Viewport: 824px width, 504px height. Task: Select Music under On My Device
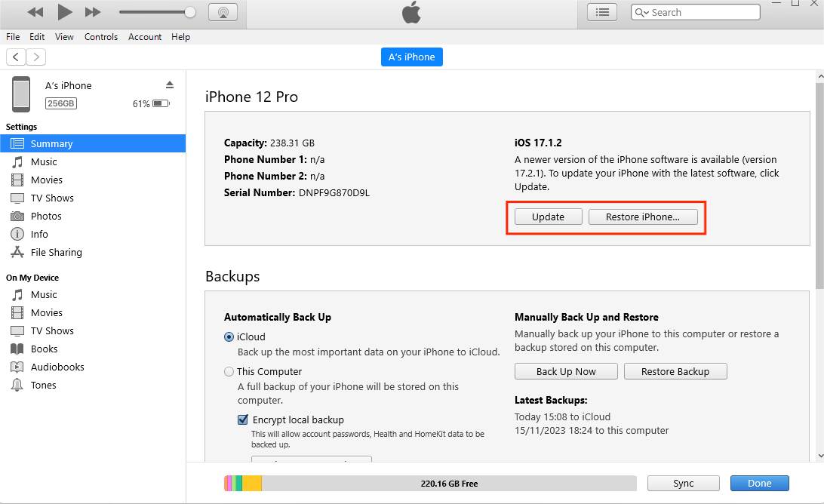pyautogui.click(x=93, y=294)
